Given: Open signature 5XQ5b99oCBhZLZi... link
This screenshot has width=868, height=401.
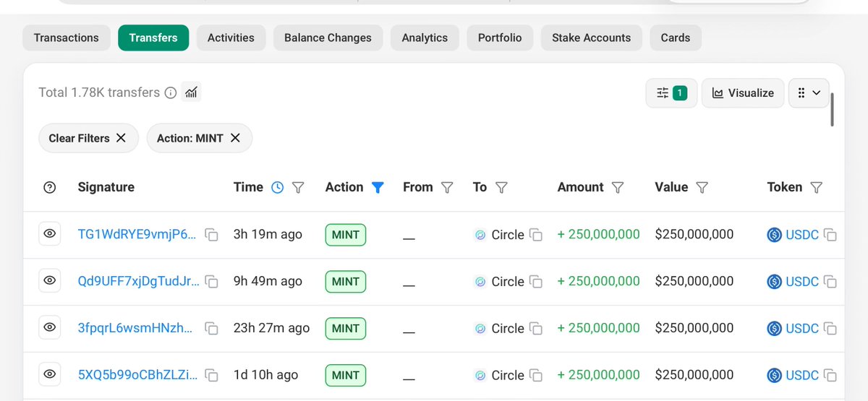Looking at the screenshot, I should [x=136, y=375].
